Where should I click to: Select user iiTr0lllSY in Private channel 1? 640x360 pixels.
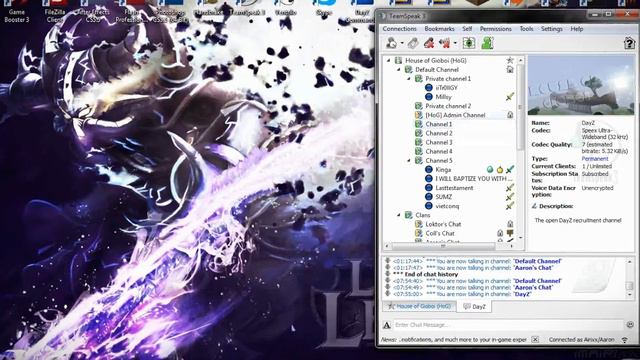coord(446,88)
